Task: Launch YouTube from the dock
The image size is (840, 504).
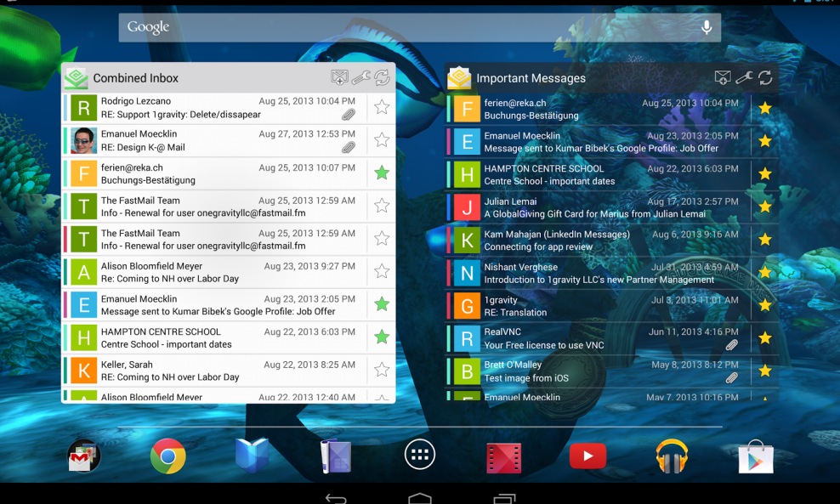Action: pos(587,456)
